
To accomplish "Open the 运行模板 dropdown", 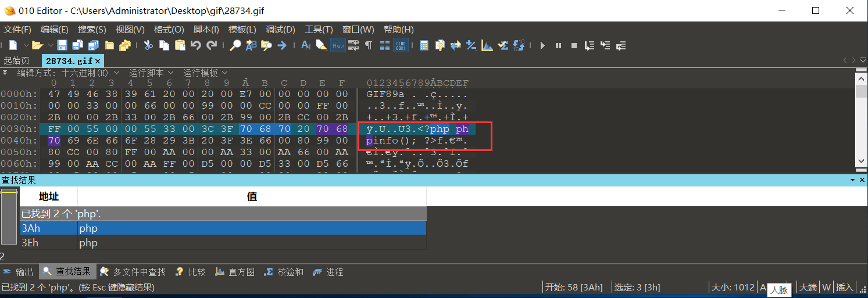I will tap(206, 73).
